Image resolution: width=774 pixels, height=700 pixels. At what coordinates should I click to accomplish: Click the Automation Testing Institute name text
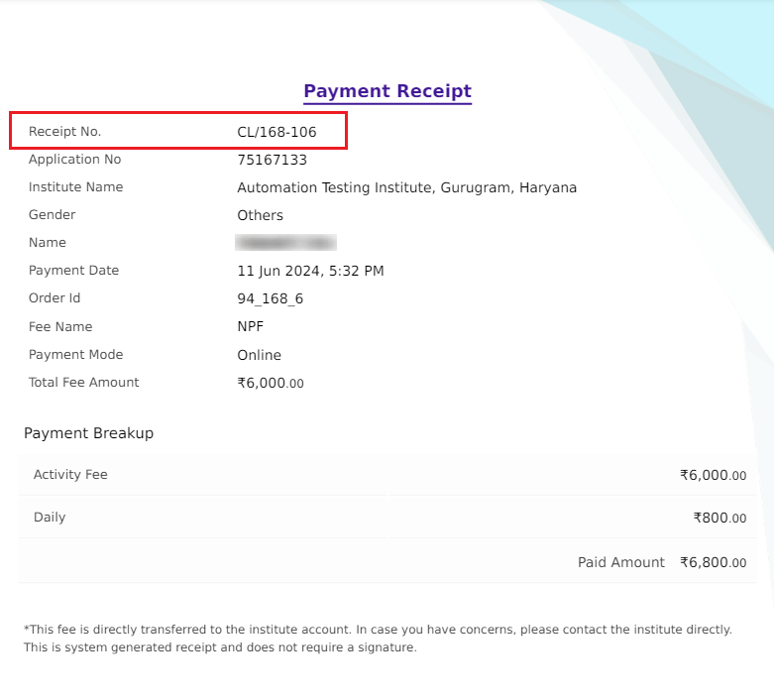(x=406, y=187)
